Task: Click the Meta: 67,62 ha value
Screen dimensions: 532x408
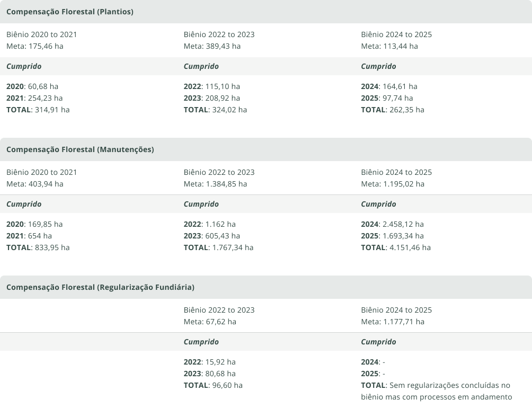Action: click(210, 322)
